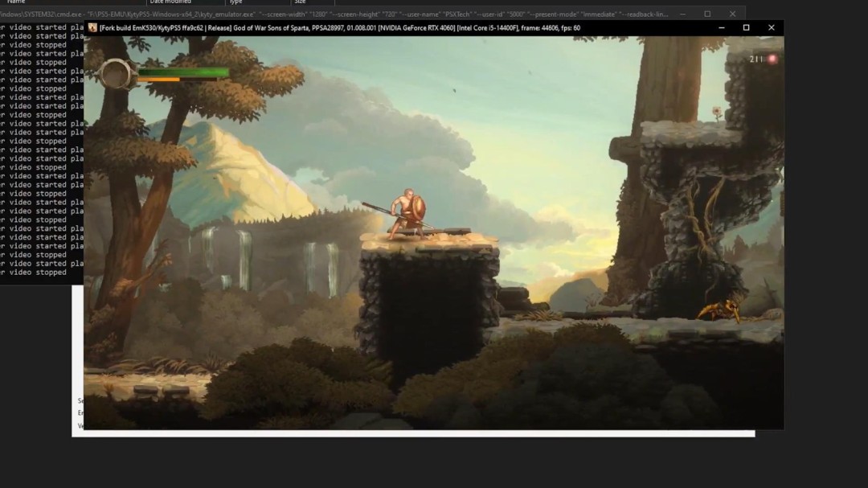Screen dimensions: 868x488
Task: Click the orange energy bar under the health bar
Action: pos(159,80)
